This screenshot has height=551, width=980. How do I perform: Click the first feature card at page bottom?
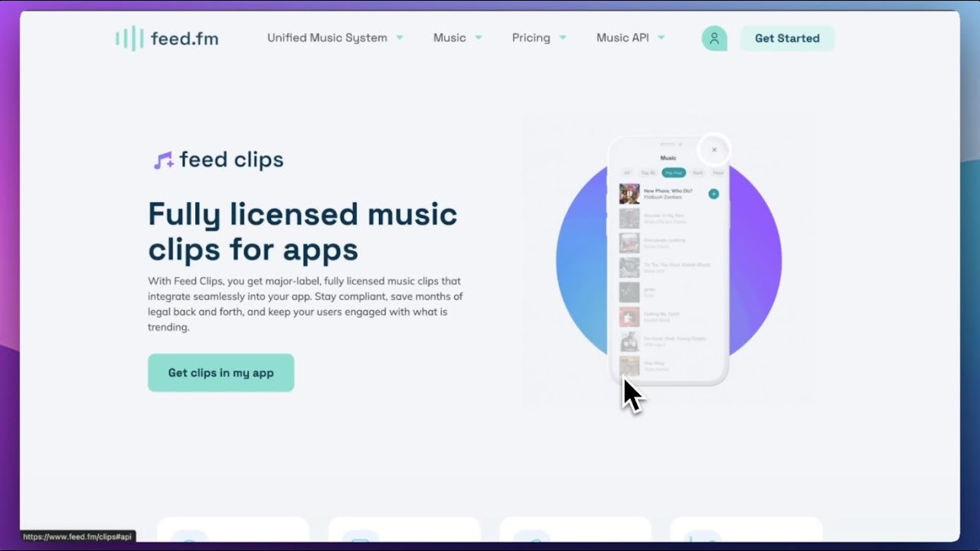pyautogui.click(x=233, y=531)
